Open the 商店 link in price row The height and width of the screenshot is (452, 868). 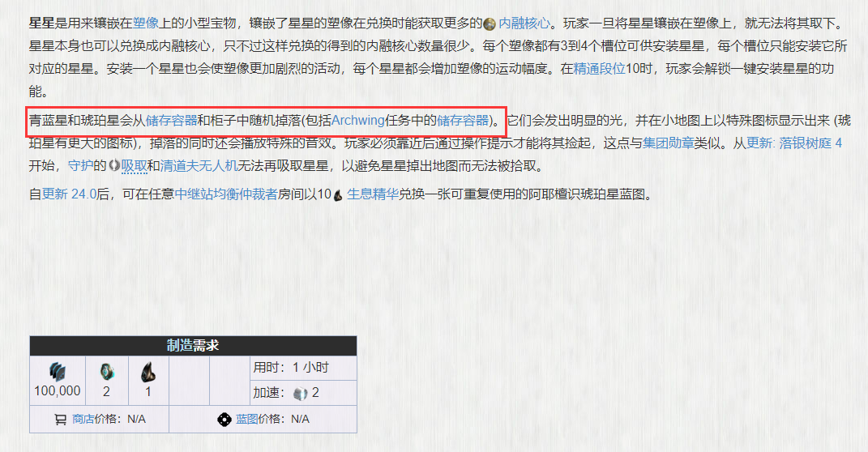pos(83,420)
